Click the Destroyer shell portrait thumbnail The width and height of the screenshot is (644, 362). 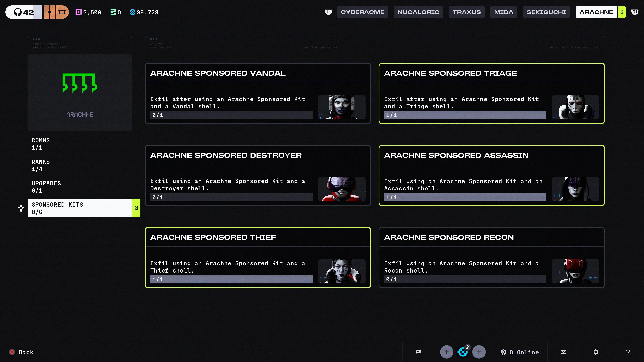click(341, 189)
